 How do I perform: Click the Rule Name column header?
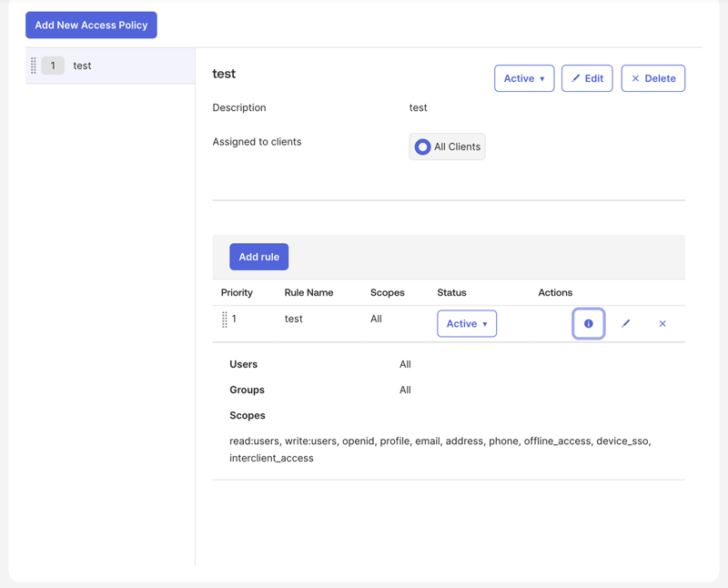[x=308, y=292]
